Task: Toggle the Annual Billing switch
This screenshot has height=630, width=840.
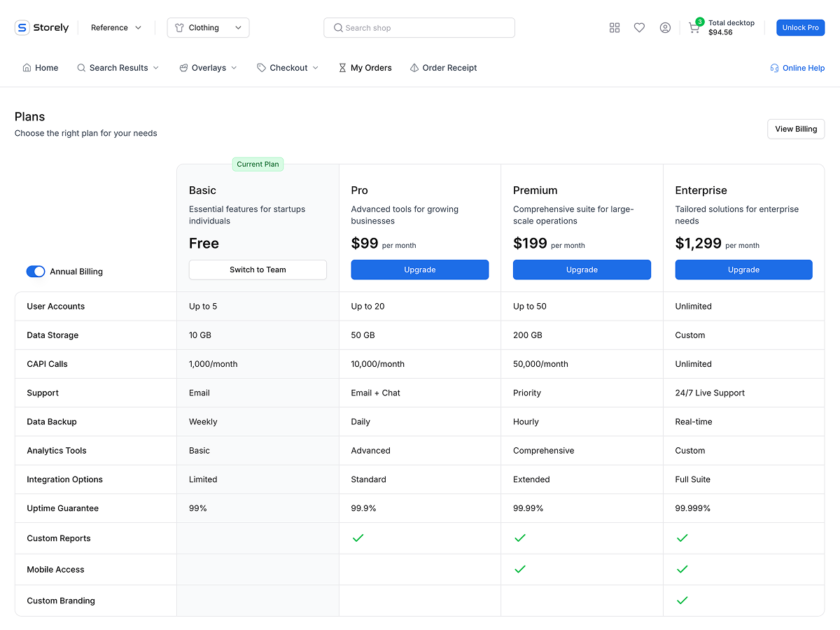Action: 36,271
